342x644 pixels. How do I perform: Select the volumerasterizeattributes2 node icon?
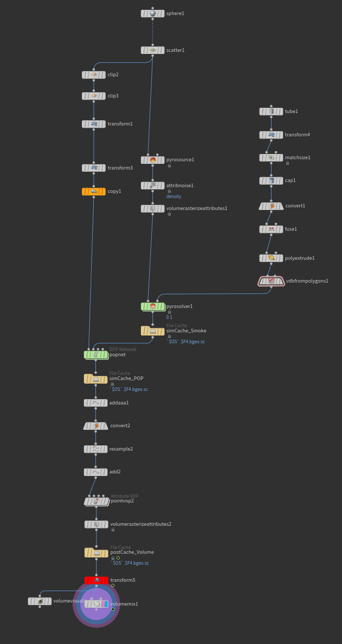[96, 524]
